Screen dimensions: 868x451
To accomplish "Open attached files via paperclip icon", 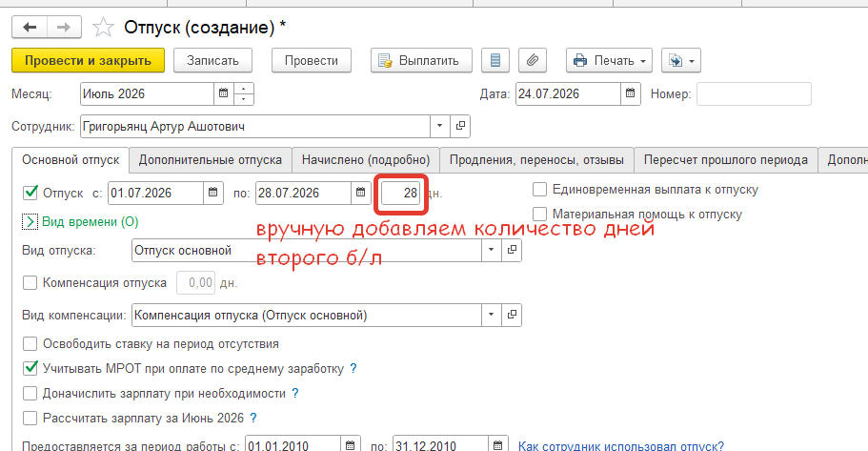I will (x=533, y=60).
